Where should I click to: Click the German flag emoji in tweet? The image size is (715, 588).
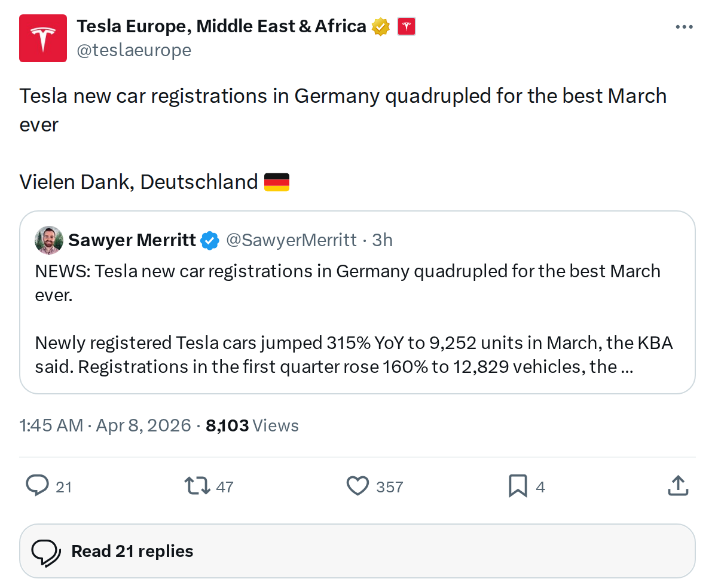(x=277, y=182)
